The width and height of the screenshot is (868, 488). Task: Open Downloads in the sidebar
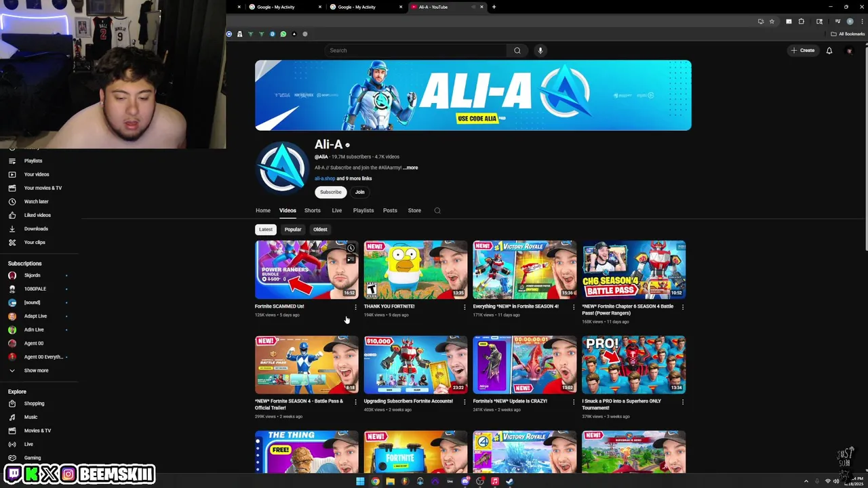[x=35, y=228]
